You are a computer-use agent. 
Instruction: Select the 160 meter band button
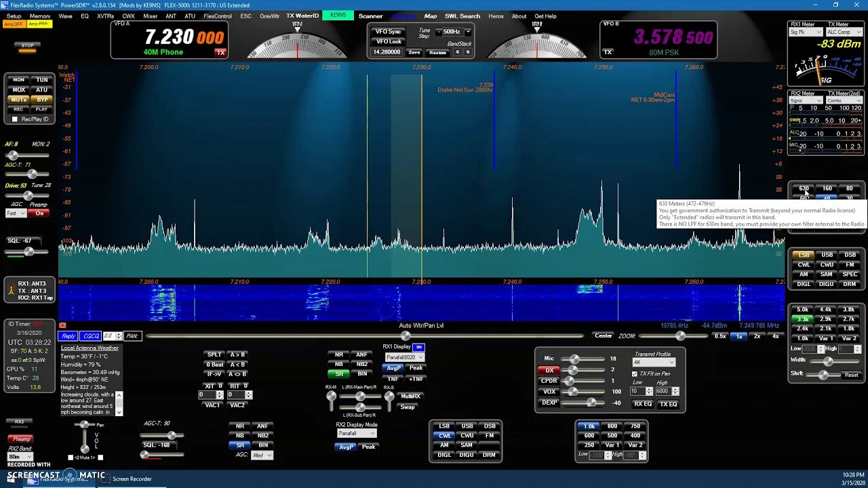827,188
